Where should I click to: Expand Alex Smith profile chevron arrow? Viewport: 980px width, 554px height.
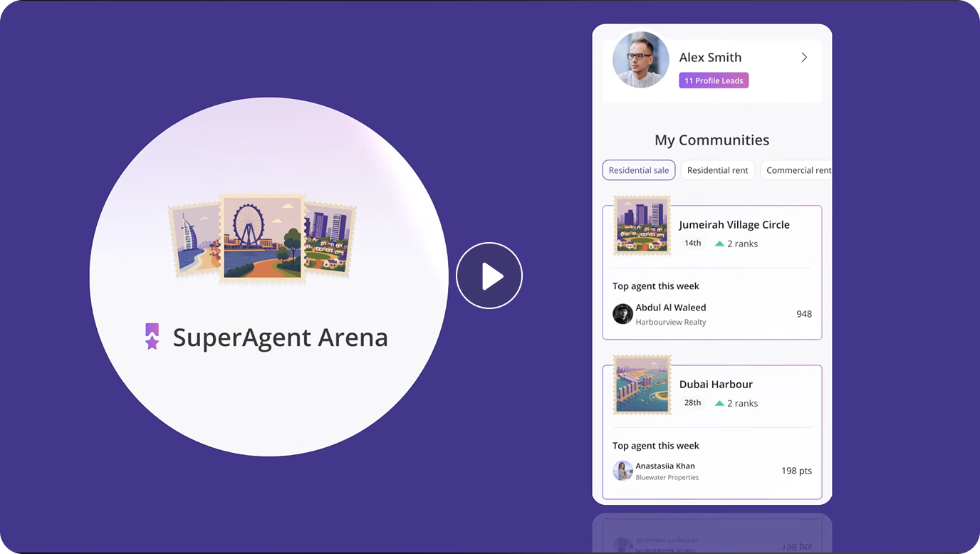(x=804, y=58)
